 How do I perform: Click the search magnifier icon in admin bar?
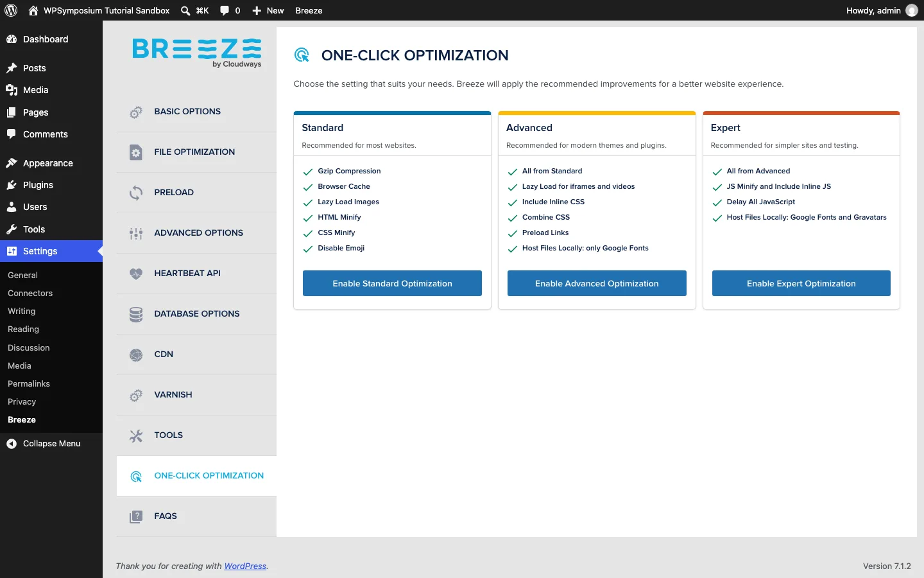tap(185, 10)
